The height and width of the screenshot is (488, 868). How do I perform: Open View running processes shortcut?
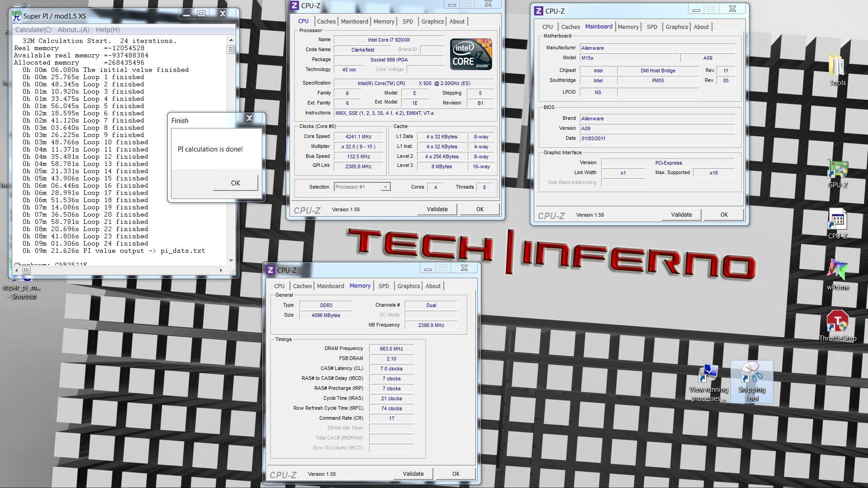coord(708,383)
